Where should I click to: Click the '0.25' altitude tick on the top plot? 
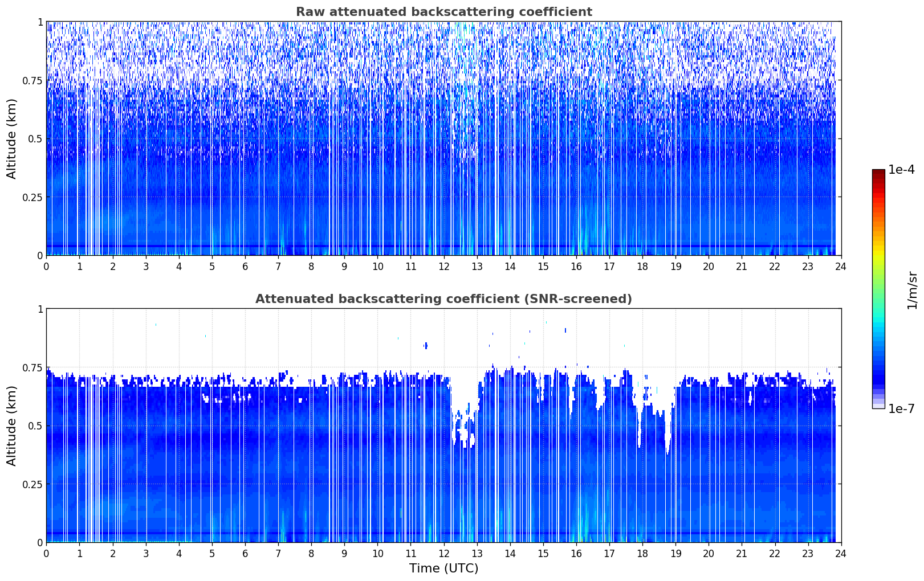tap(31, 197)
